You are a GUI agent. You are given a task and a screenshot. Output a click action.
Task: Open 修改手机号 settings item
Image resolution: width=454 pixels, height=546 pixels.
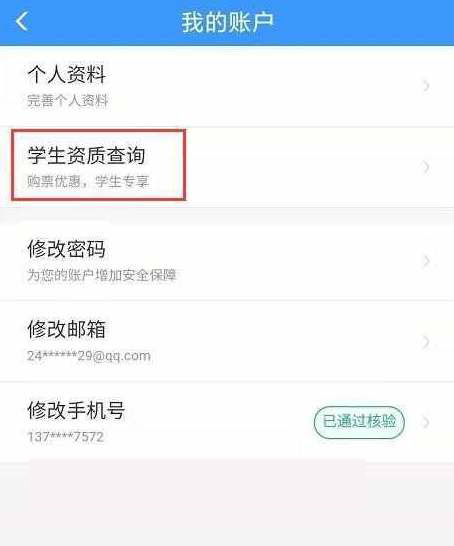227,422
